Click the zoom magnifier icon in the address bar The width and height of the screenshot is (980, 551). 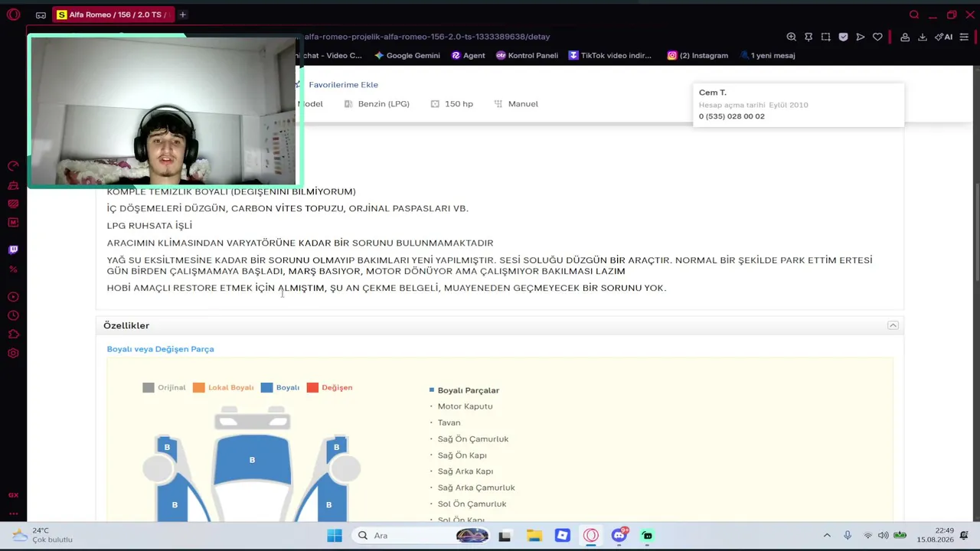pos(792,37)
